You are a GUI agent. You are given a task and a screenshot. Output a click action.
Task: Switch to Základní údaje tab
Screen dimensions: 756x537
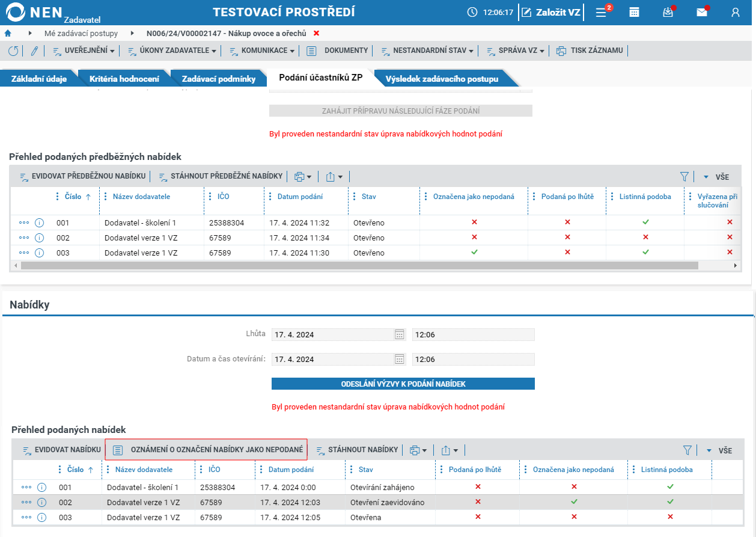[39, 79]
